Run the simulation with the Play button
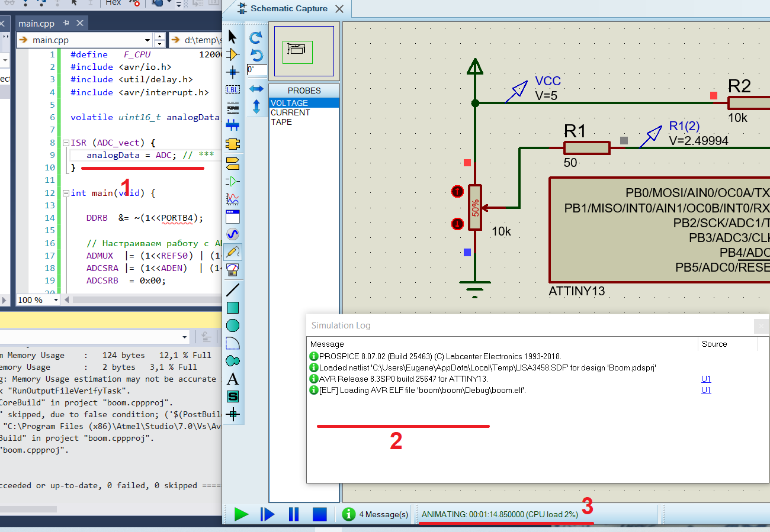Image resolution: width=770 pixels, height=532 pixels. (x=241, y=514)
